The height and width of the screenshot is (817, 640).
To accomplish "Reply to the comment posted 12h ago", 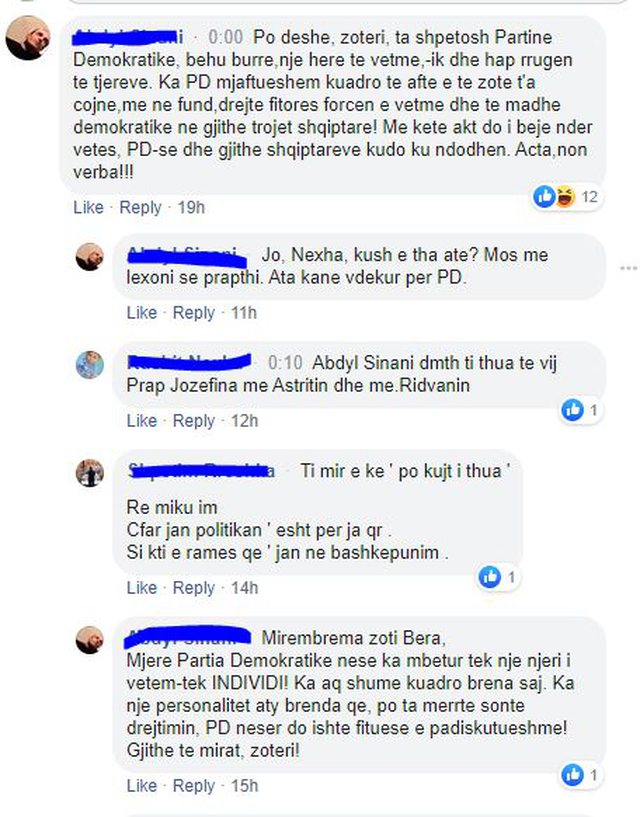I will pos(193,420).
